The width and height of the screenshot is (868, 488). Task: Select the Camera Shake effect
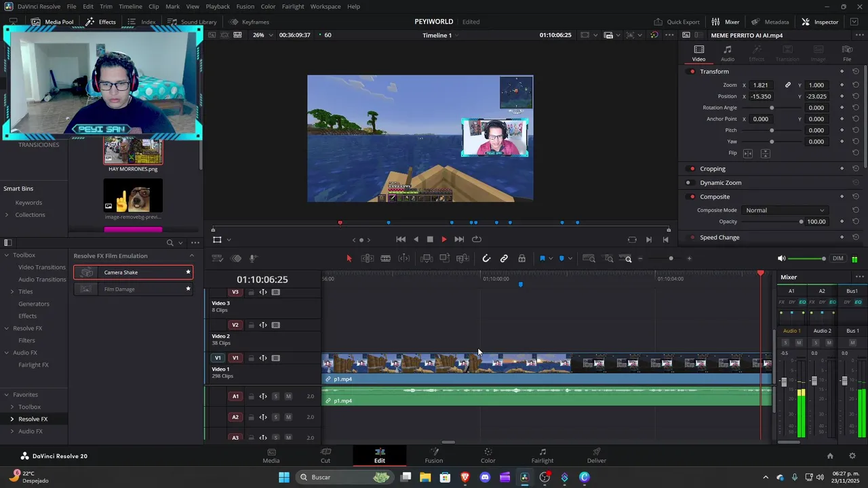tap(133, 272)
